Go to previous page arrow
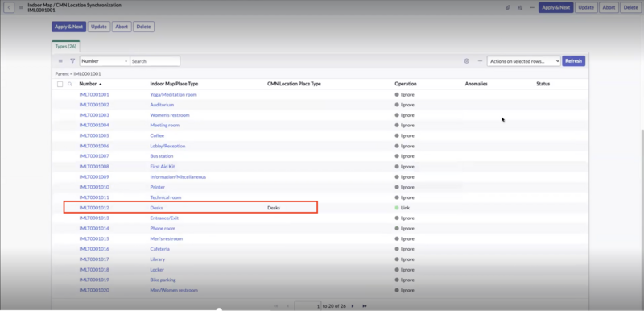This screenshot has height=311, width=644. point(287,306)
